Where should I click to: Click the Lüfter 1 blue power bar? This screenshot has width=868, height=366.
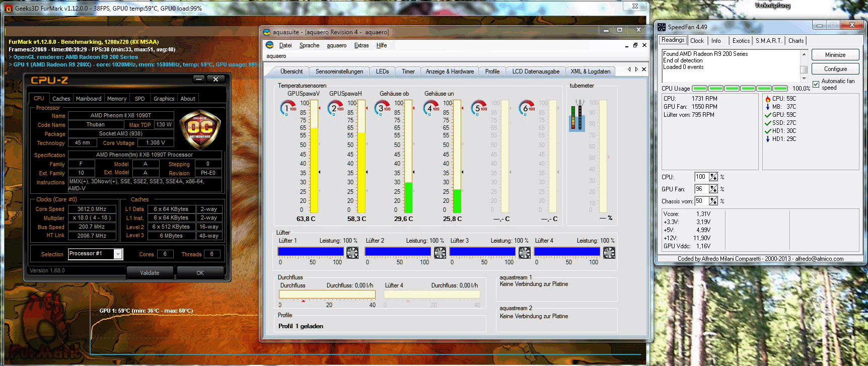click(311, 251)
